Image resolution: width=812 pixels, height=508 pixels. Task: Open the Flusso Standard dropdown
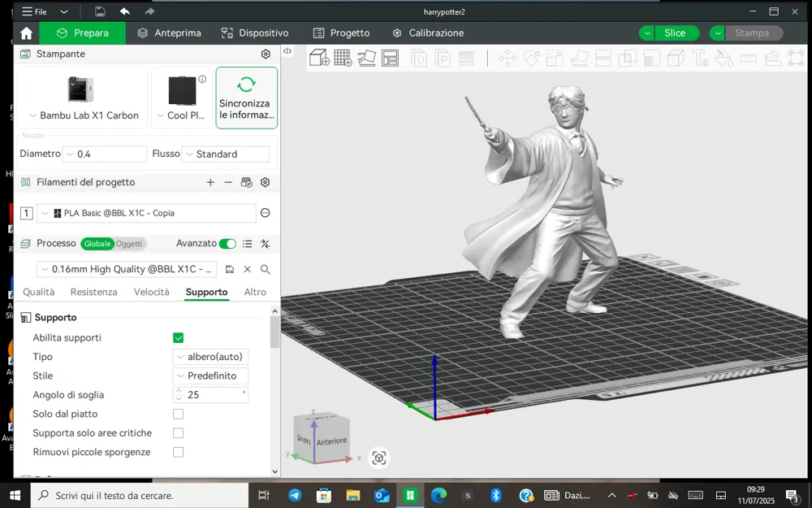[x=225, y=154]
